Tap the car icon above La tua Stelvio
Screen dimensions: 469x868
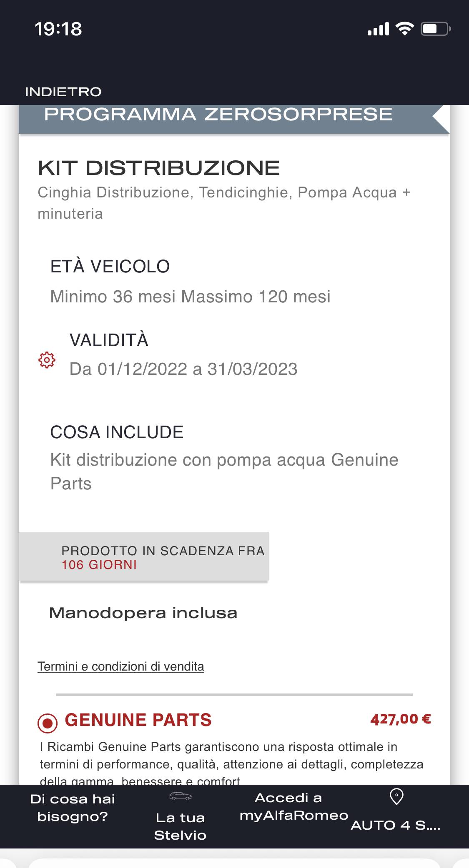180,796
